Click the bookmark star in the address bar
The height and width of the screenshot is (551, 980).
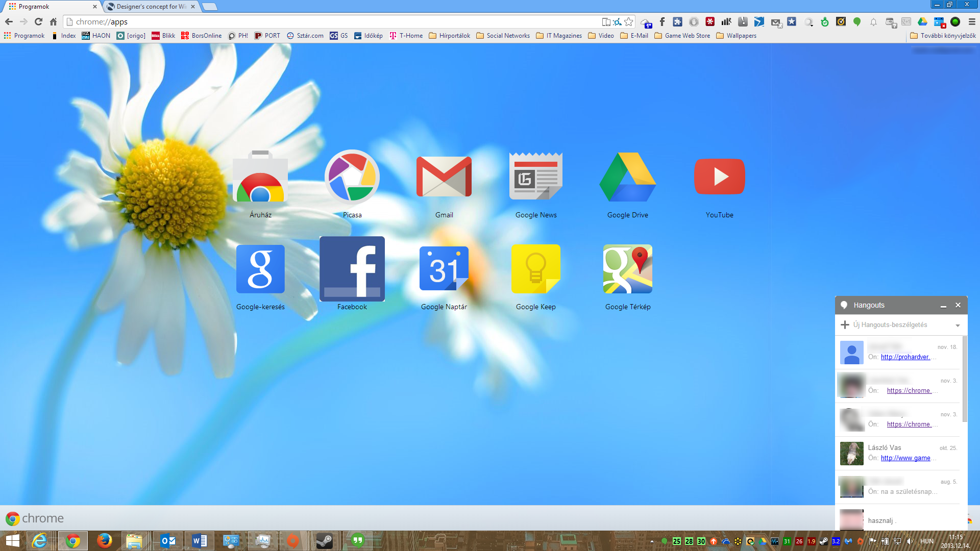click(x=629, y=21)
